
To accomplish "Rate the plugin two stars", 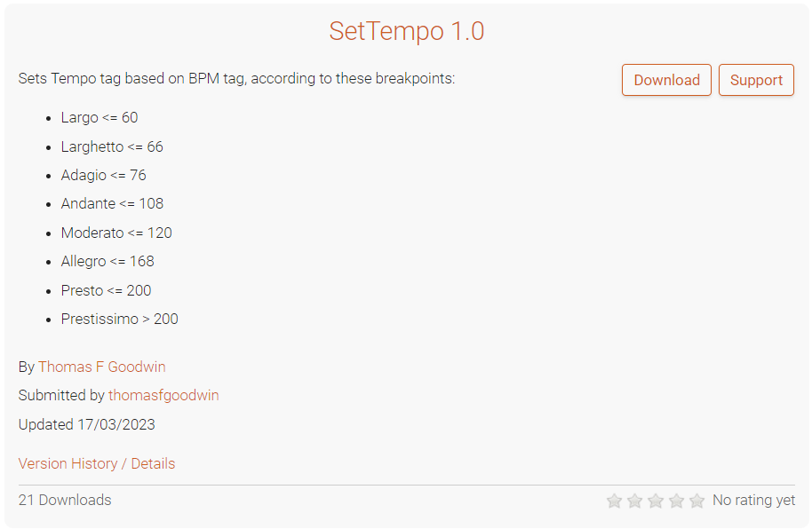I will point(634,501).
